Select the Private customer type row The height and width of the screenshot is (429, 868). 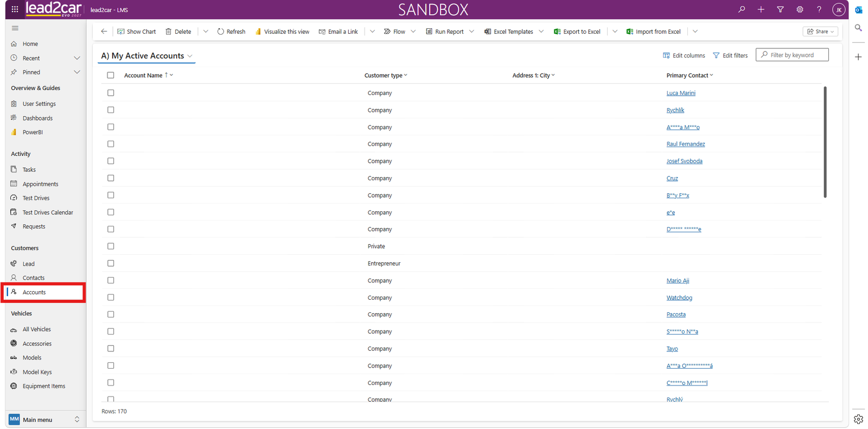[111, 246]
